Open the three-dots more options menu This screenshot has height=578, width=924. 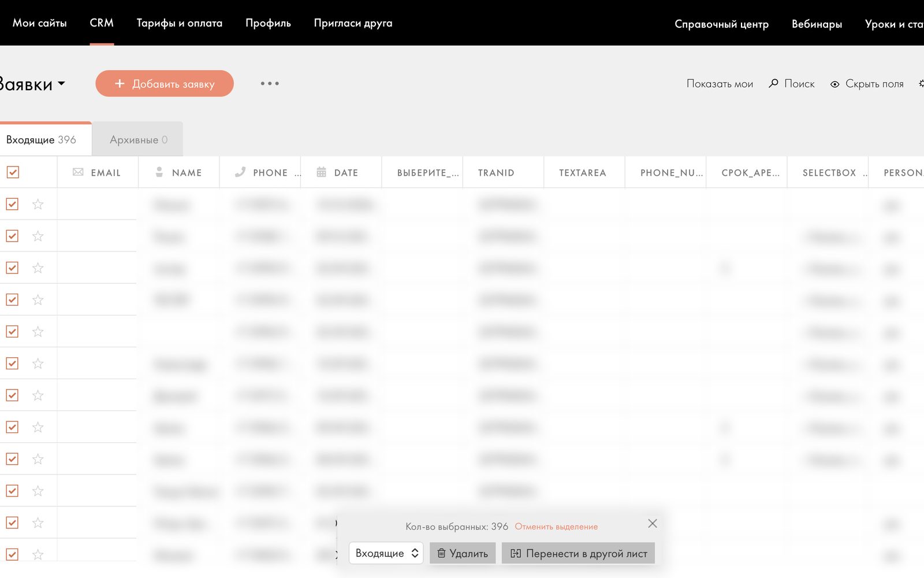[x=270, y=84]
